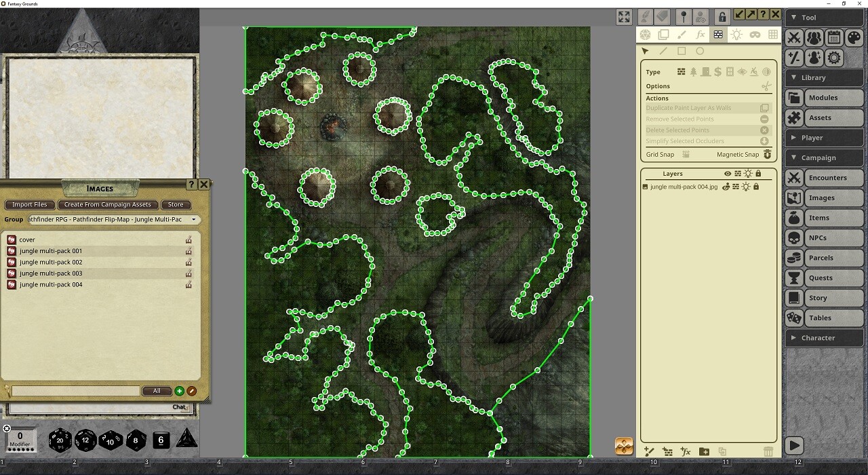
Task: Select the Terrain tree occluder type
Action: [x=693, y=71]
